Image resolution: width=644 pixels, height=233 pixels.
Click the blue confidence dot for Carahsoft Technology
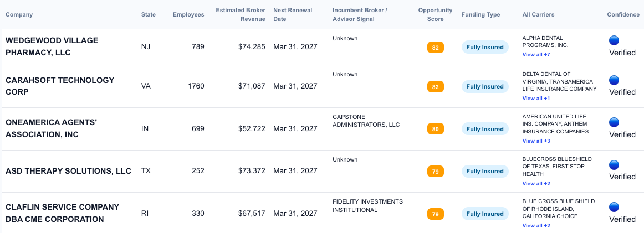coord(614,80)
